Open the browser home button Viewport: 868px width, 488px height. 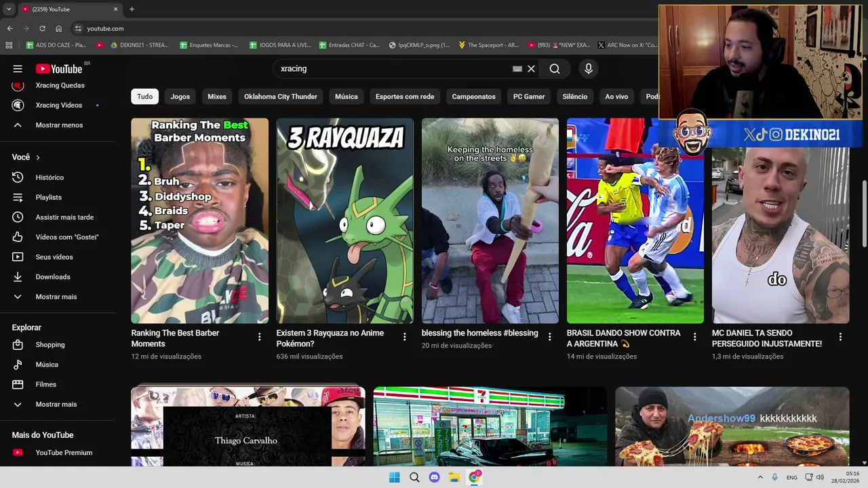click(59, 28)
